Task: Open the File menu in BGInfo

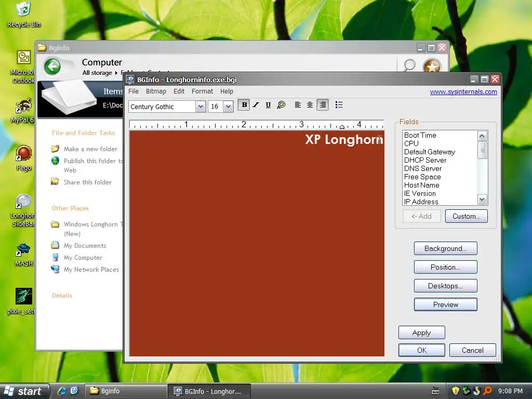Action: 134,91
